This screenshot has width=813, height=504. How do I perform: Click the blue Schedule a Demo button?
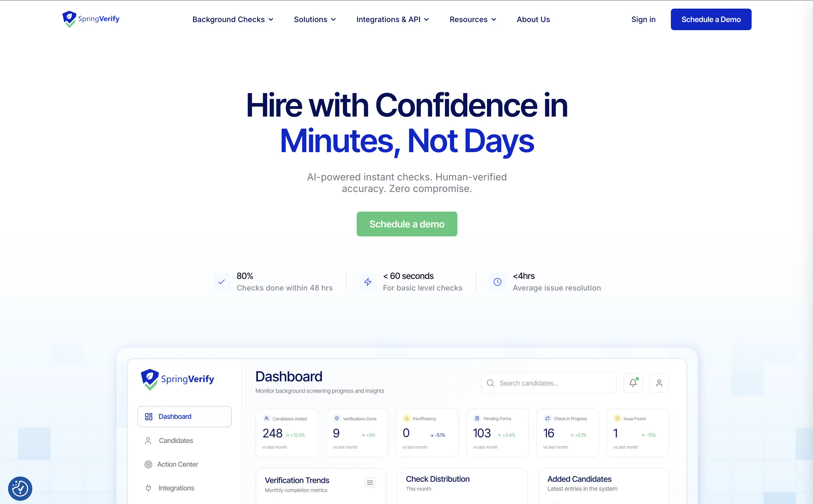[711, 19]
